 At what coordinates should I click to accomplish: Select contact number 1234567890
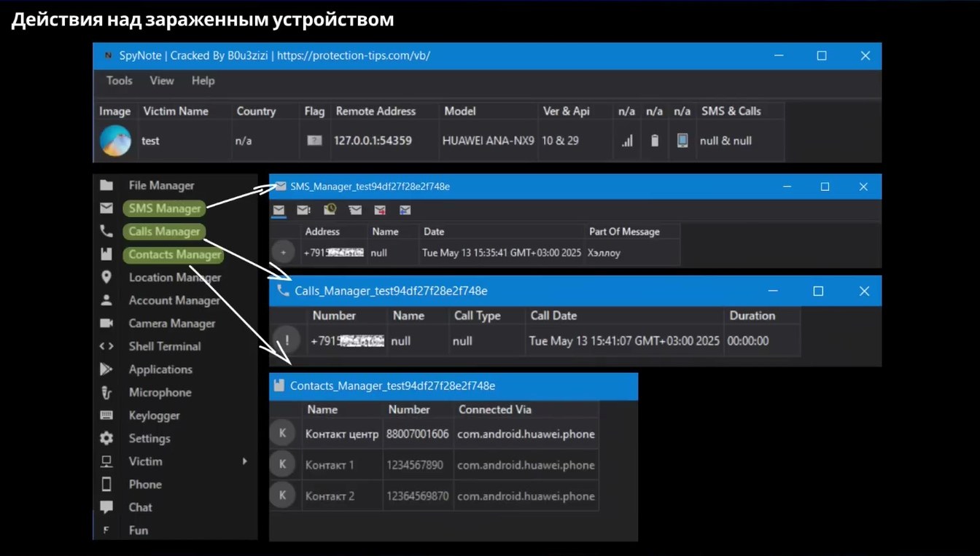pyautogui.click(x=415, y=465)
